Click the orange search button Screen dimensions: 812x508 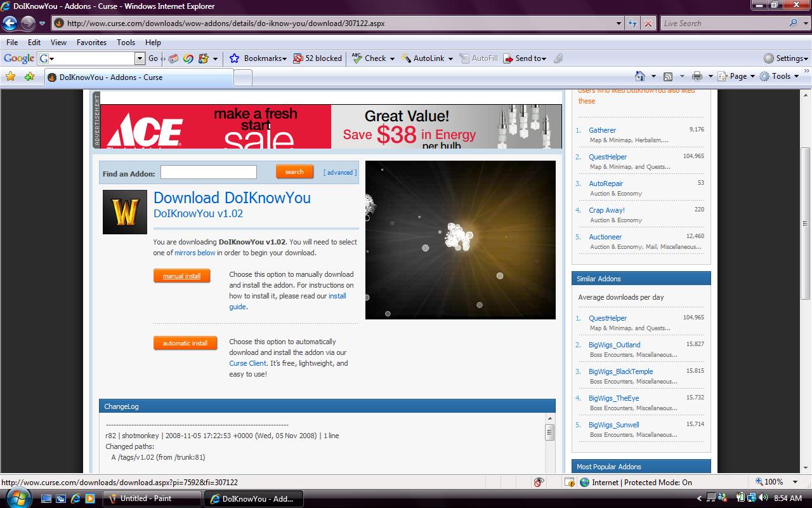294,171
